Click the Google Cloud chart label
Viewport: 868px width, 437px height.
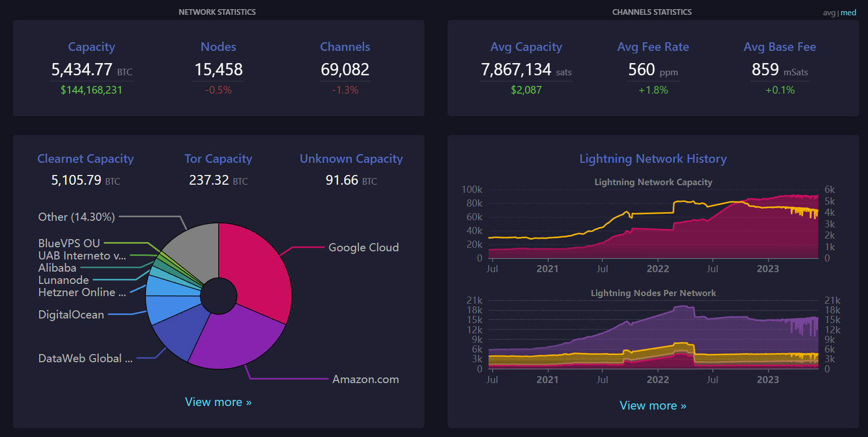pos(363,248)
